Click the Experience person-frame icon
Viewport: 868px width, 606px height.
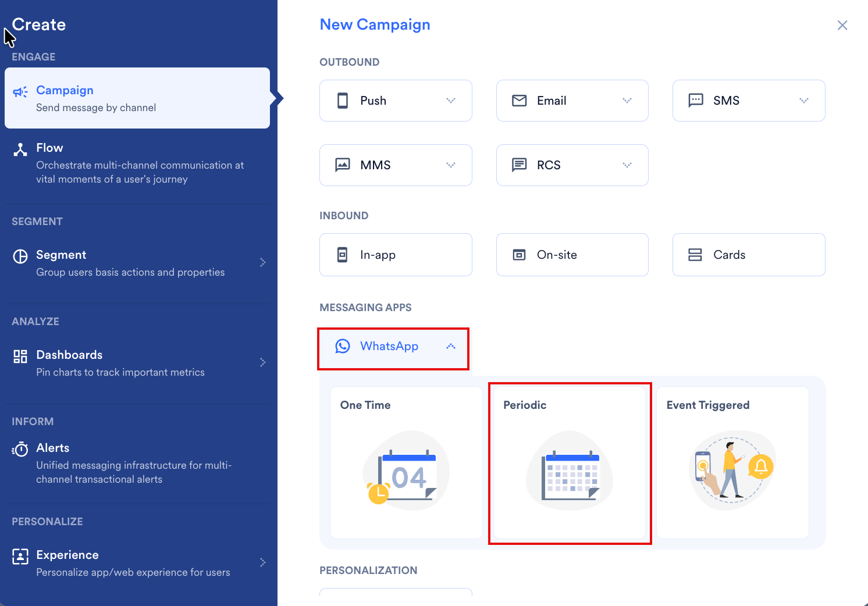20,557
